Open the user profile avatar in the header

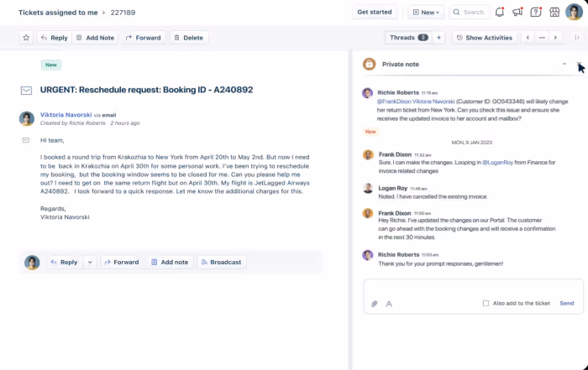pyautogui.click(x=574, y=12)
